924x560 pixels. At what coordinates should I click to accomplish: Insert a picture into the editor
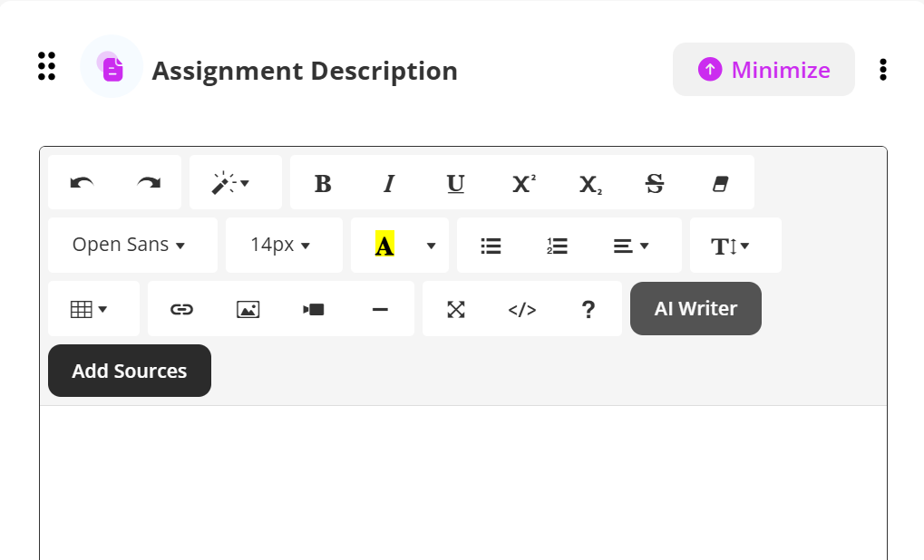point(248,309)
